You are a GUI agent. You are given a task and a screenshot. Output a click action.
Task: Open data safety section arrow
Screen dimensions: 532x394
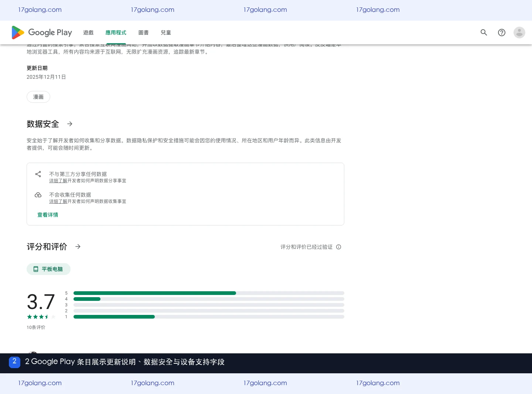coord(70,124)
